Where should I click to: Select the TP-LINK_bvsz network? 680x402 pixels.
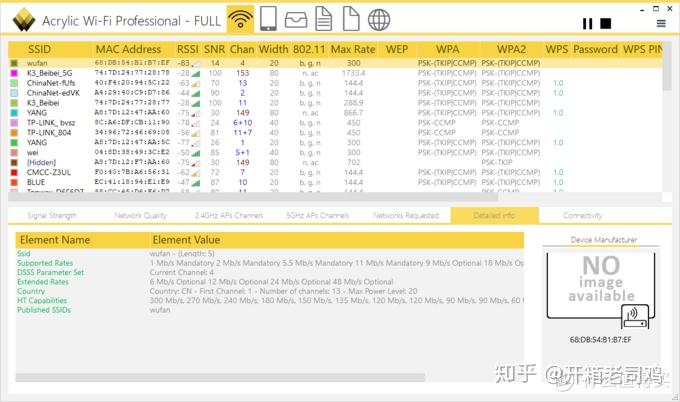tap(335, 123)
